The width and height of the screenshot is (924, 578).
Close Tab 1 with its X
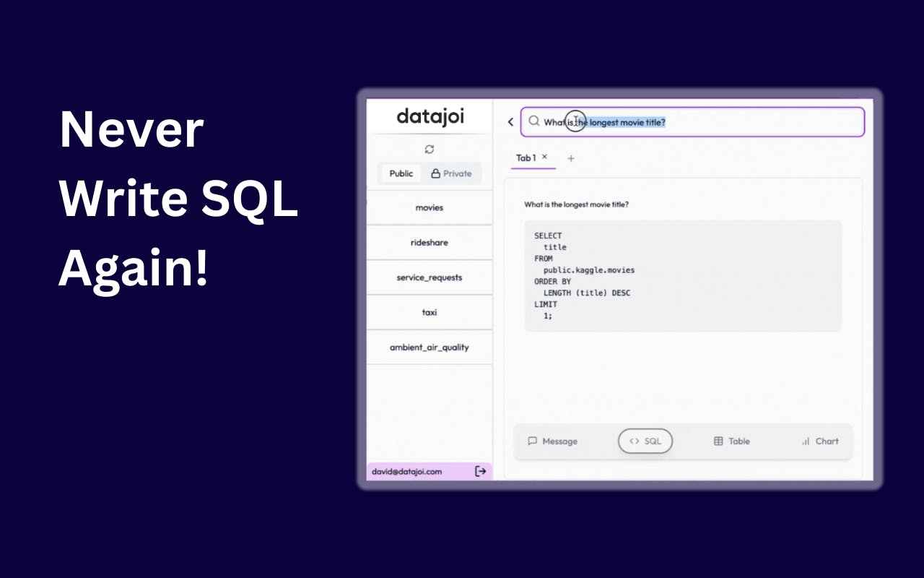click(544, 157)
